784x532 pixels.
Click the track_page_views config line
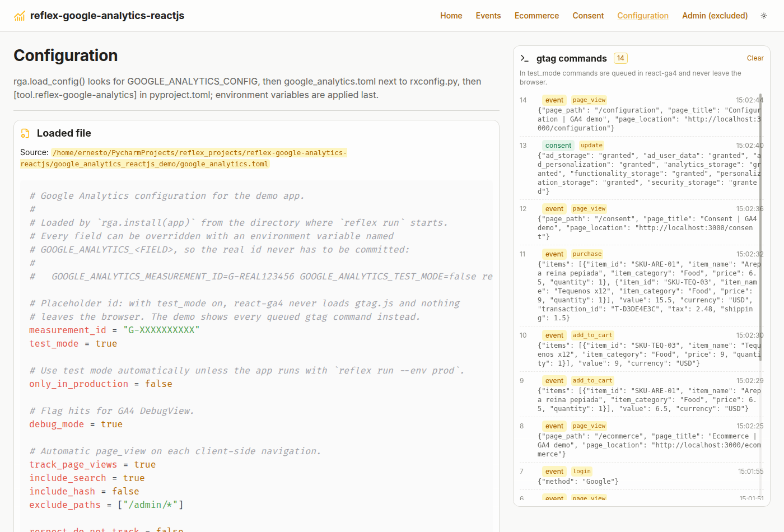click(92, 465)
